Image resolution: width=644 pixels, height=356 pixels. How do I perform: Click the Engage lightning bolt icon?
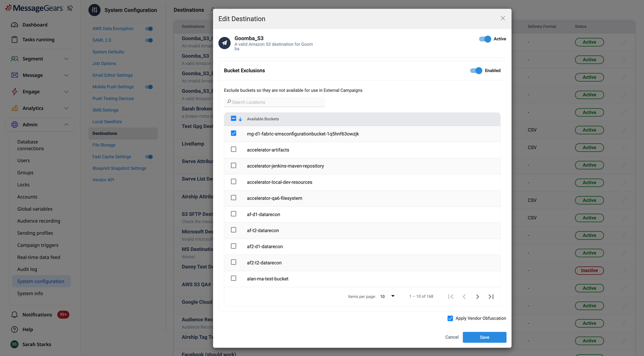pos(15,91)
